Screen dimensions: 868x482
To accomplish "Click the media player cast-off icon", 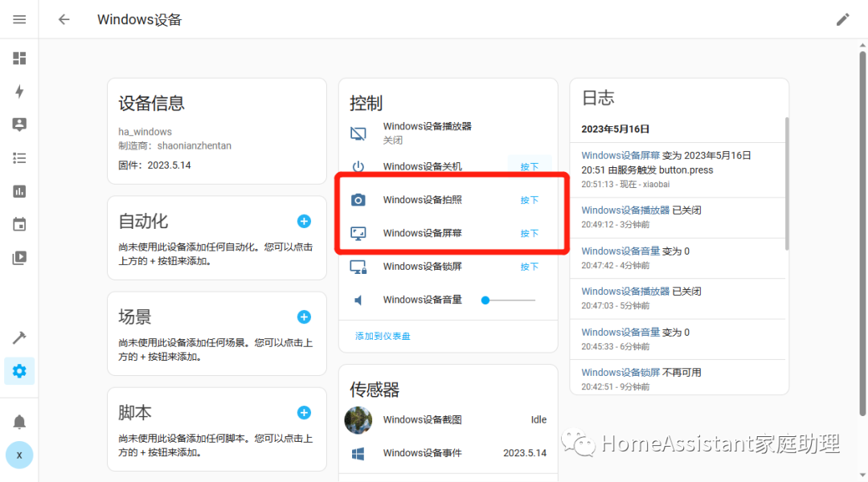I will pyautogui.click(x=358, y=133).
